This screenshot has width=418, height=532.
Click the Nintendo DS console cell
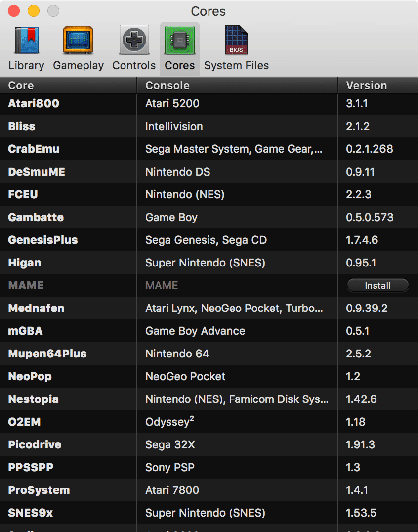click(178, 172)
